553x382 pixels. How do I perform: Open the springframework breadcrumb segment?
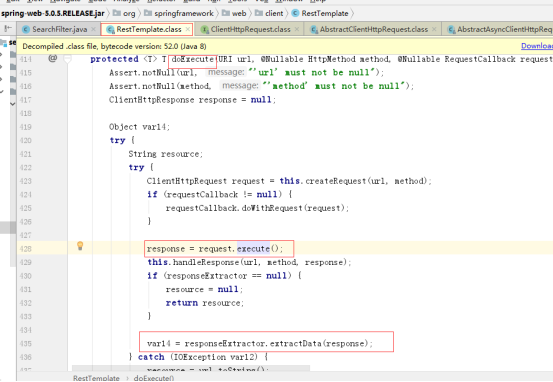pyautogui.click(x=184, y=13)
